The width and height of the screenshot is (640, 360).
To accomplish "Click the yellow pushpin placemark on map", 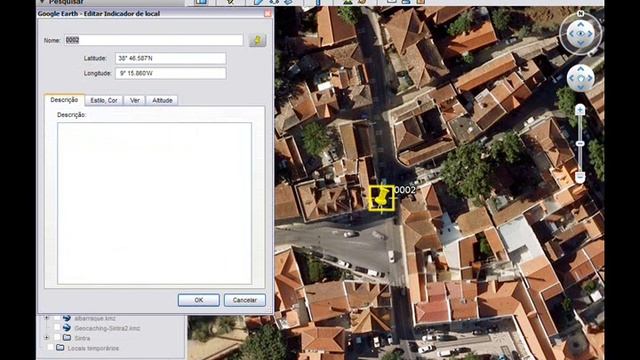I will click(x=382, y=198).
